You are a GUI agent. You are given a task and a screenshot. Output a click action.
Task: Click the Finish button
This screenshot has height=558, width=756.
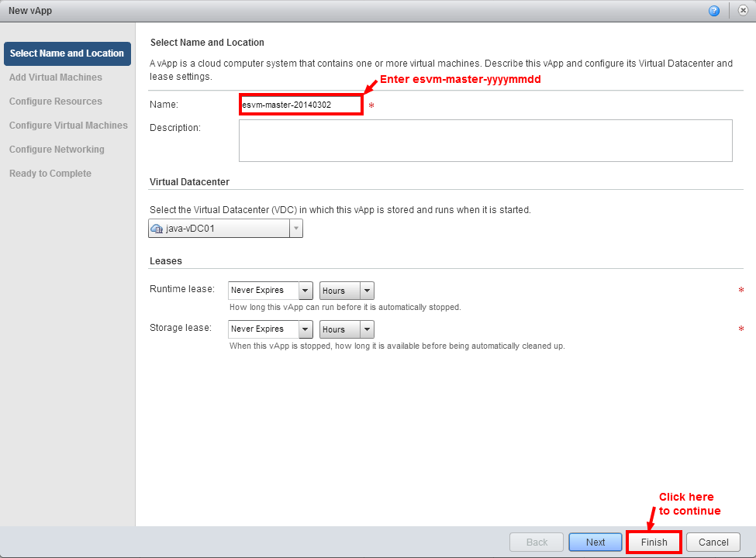pos(654,542)
